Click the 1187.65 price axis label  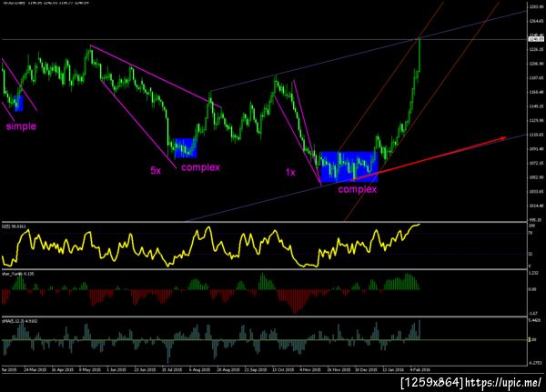pos(536,78)
